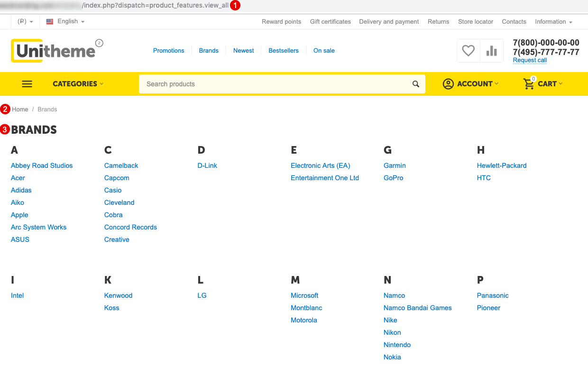Viewport: 588px width, 377px height.
Task: Open the English language dropdown
Action: [x=65, y=21]
